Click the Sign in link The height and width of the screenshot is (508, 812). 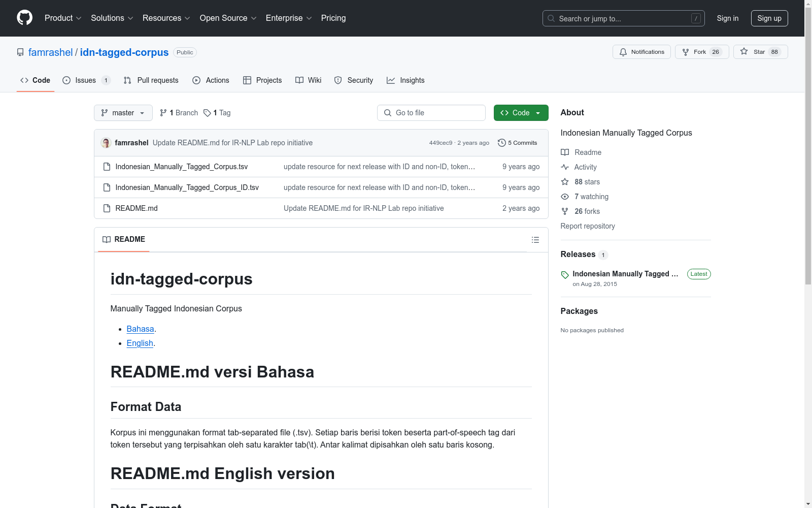[728, 18]
